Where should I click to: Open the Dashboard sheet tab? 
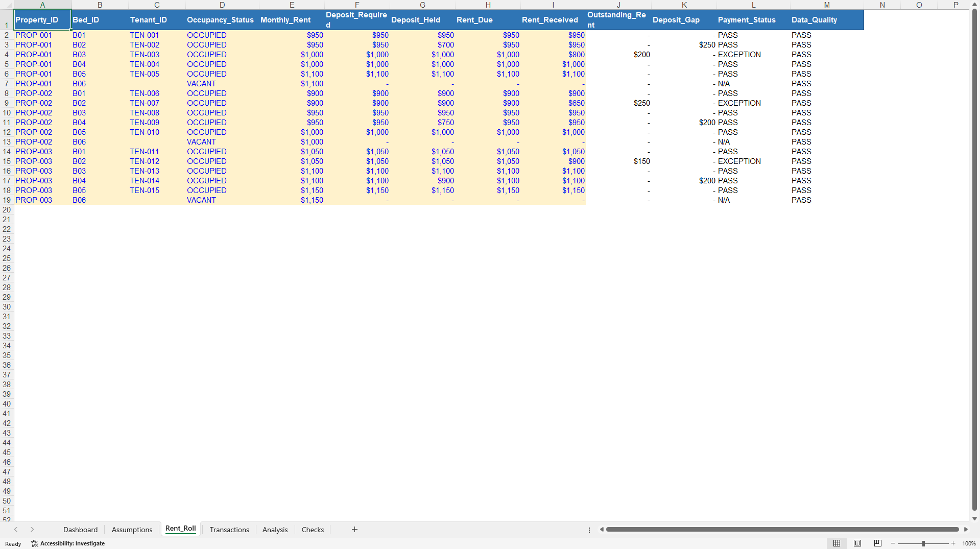(80, 530)
